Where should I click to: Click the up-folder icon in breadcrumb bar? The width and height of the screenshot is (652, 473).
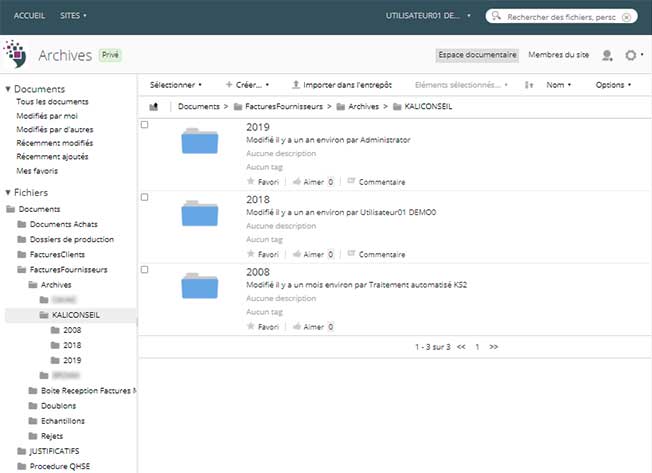point(153,107)
